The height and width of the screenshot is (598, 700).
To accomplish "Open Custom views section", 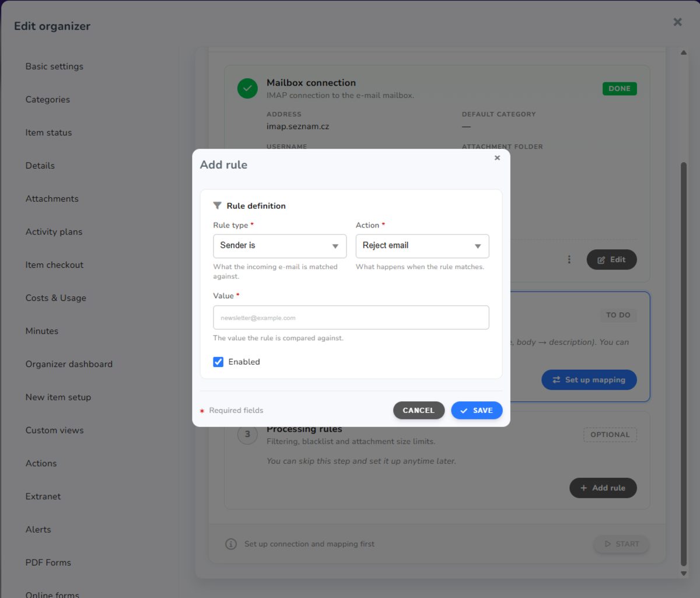I will [x=55, y=431].
